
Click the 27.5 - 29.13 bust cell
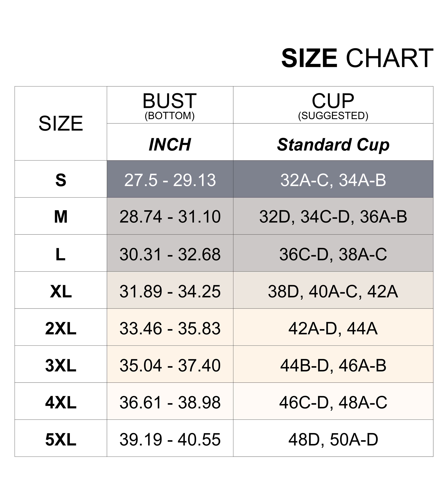coord(170,179)
